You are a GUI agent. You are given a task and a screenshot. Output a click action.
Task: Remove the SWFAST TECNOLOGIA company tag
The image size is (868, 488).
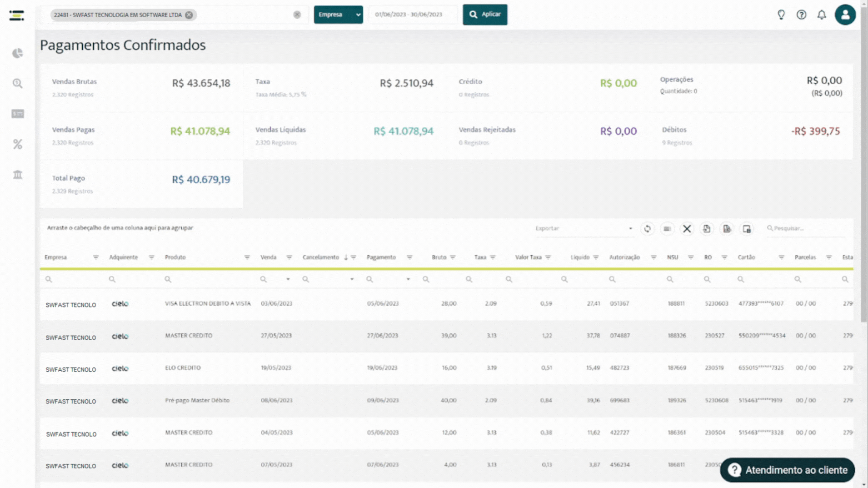coord(189,15)
